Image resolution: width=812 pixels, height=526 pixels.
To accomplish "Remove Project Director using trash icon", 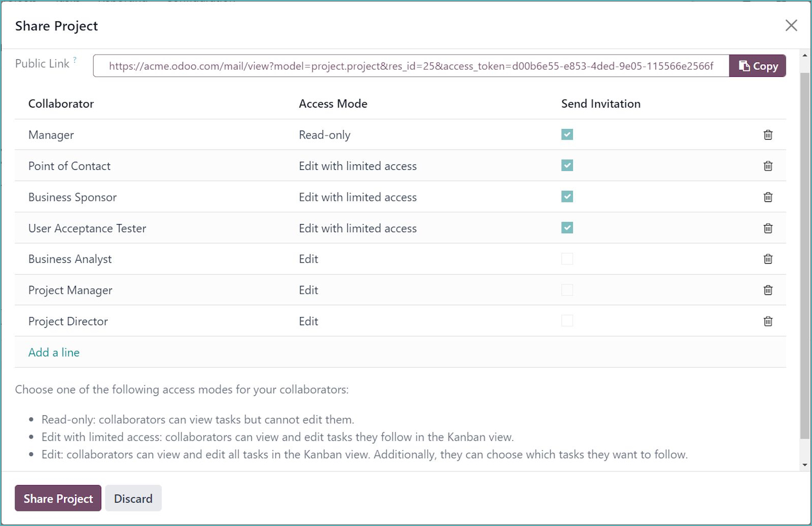I will 768,321.
